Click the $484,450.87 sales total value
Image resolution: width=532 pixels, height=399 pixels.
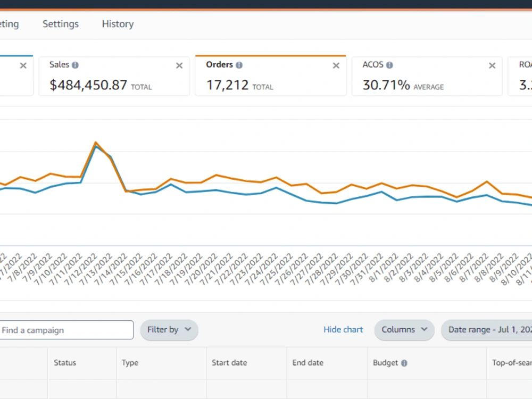[x=88, y=85]
